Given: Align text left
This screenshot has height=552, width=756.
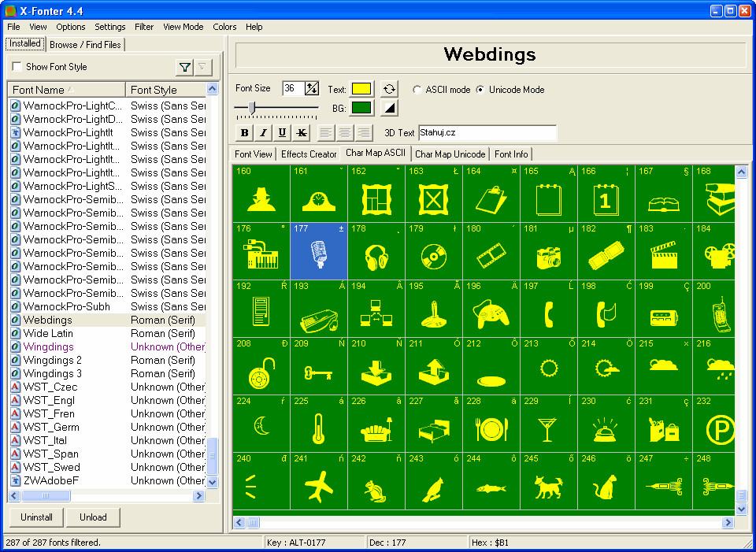Looking at the screenshot, I should tap(326, 132).
